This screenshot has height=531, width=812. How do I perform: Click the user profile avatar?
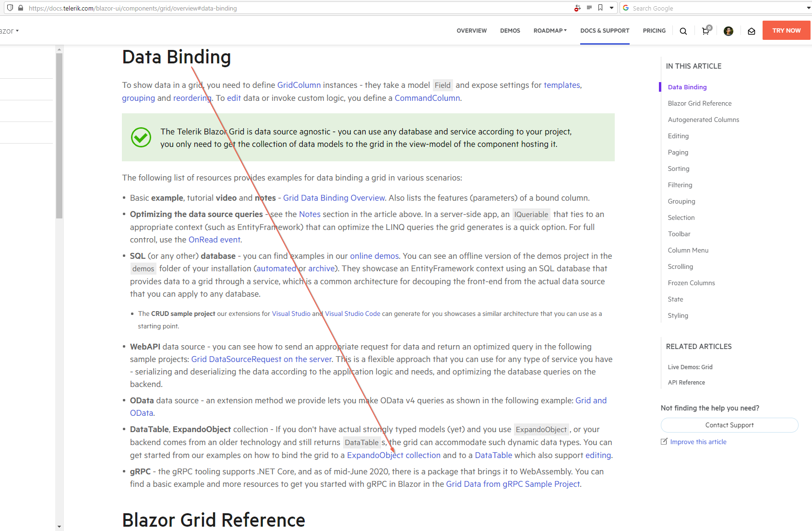click(728, 31)
